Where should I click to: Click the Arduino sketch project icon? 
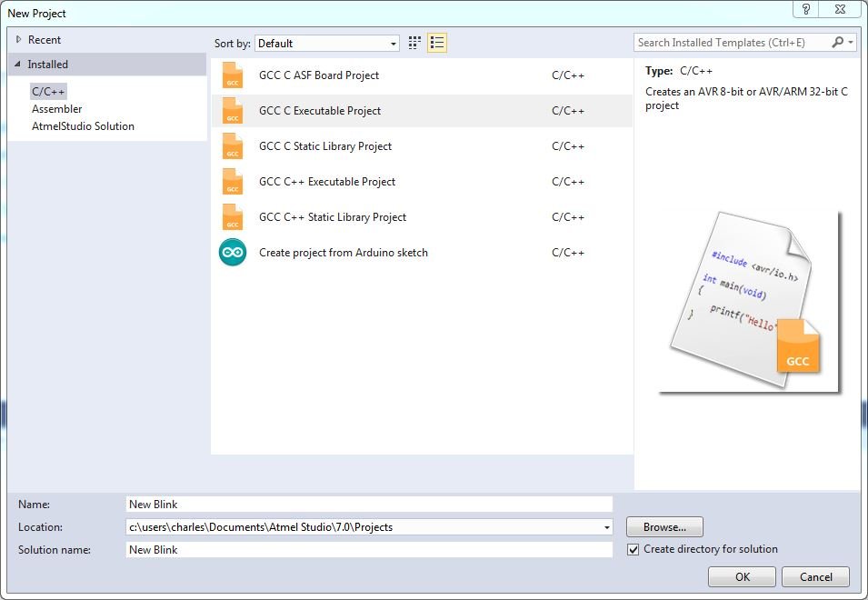coord(233,253)
